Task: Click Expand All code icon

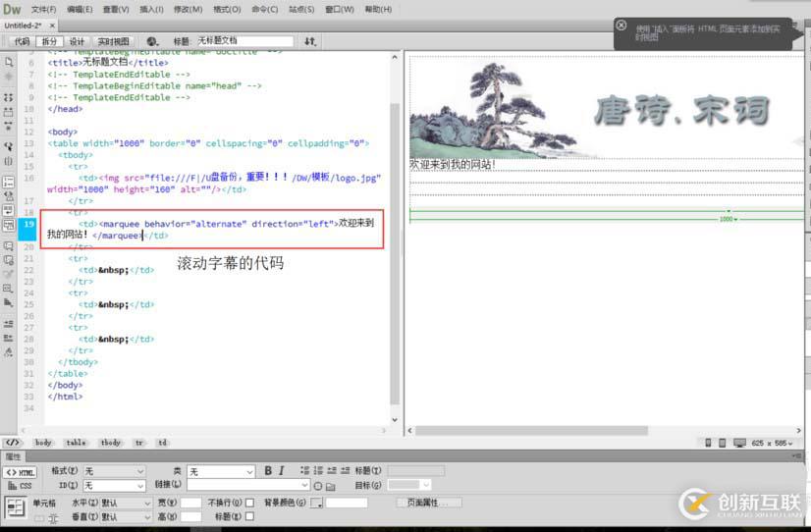Action: tap(9, 126)
